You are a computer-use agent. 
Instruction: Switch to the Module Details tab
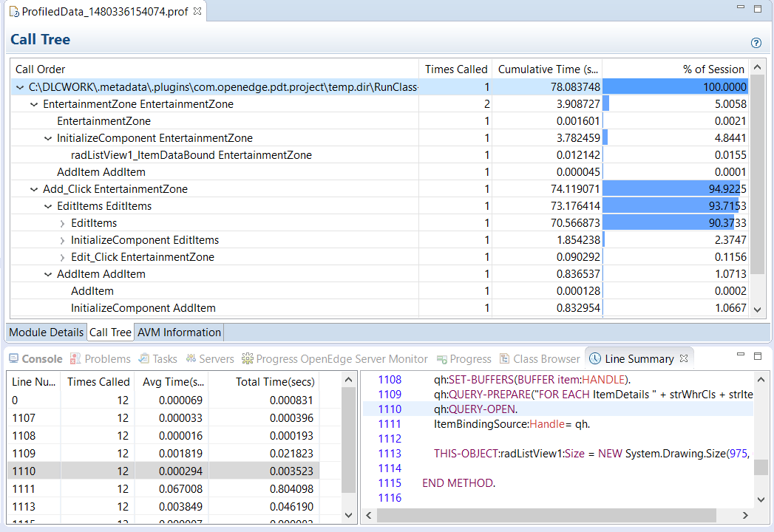tap(46, 332)
